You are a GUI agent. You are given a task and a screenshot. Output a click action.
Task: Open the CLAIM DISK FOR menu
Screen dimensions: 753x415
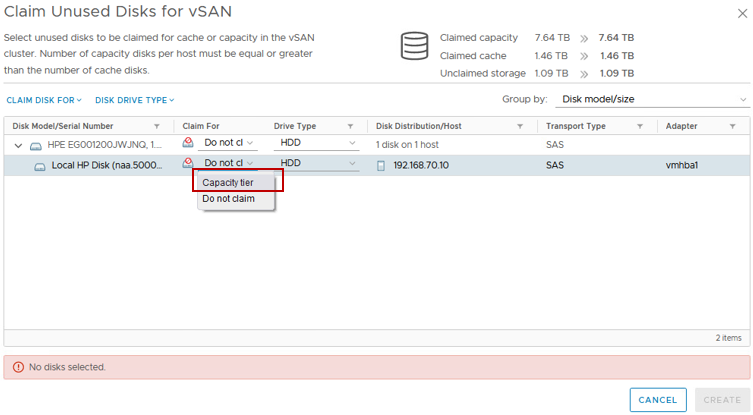coord(44,100)
